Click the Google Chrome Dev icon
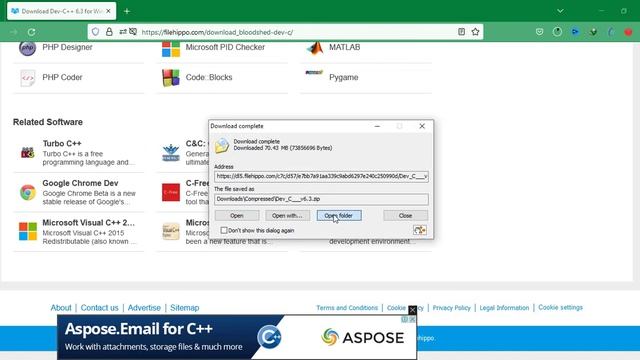The image size is (640, 360). click(x=28, y=192)
